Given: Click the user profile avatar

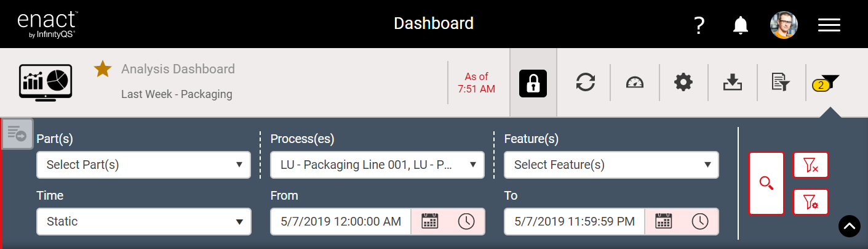Looking at the screenshot, I should pos(784,25).
